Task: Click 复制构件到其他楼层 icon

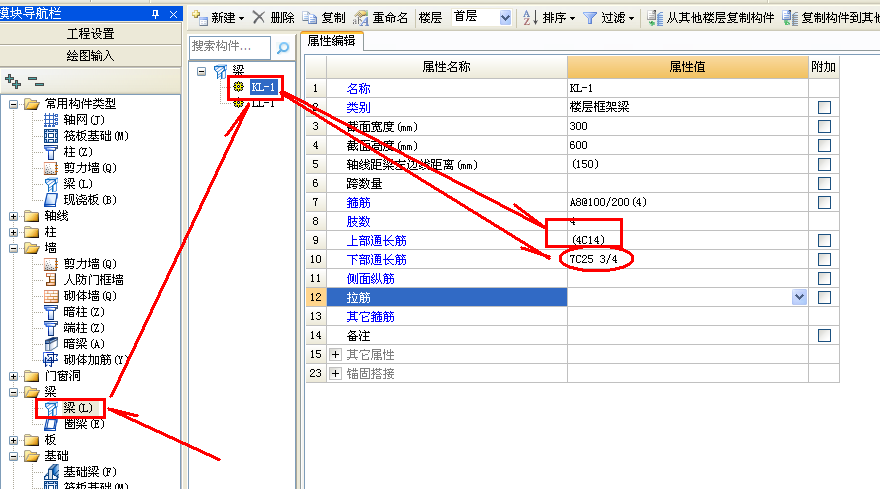Action: [790, 18]
